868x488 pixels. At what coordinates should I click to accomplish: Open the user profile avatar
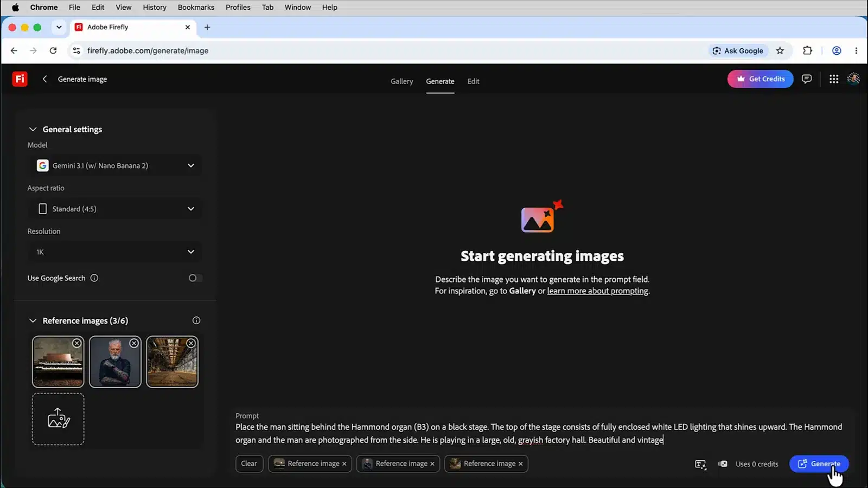853,79
